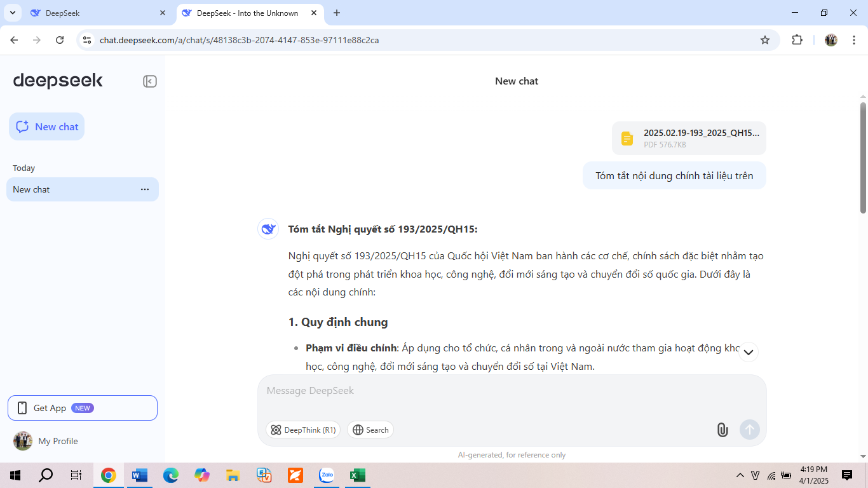The width and height of the screenshot is (868, 488).
Task: Go forward in browser history
Action: 37,40
